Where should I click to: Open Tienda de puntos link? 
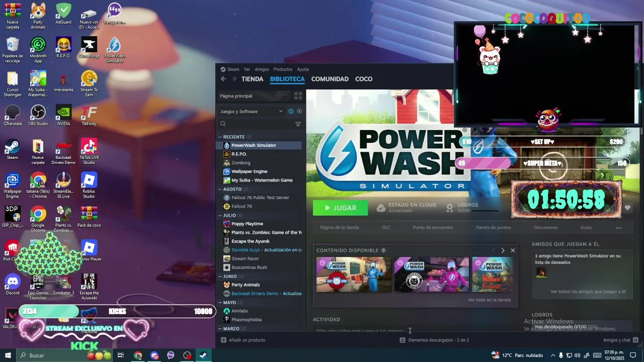[493, 227]
